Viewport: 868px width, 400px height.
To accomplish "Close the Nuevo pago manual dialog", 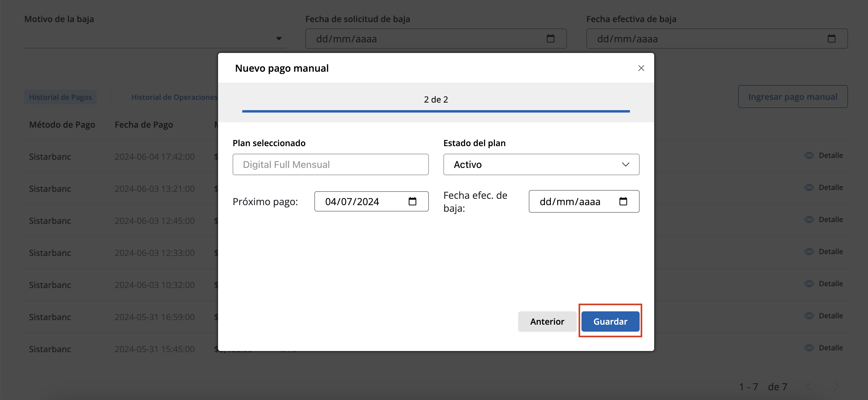I will pos(641,68).
